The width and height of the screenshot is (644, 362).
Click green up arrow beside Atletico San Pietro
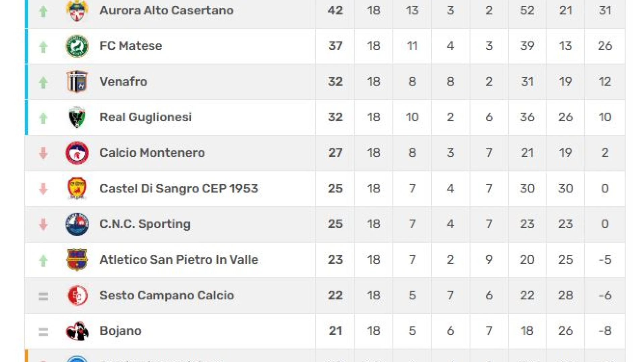tap(43, 260)
